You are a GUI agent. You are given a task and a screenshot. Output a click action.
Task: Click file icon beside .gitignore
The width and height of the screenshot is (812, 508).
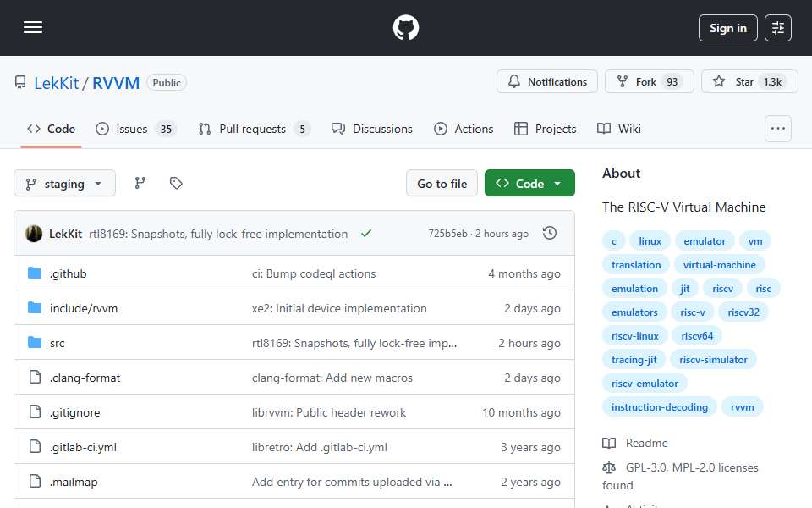[x=35, y=412]
